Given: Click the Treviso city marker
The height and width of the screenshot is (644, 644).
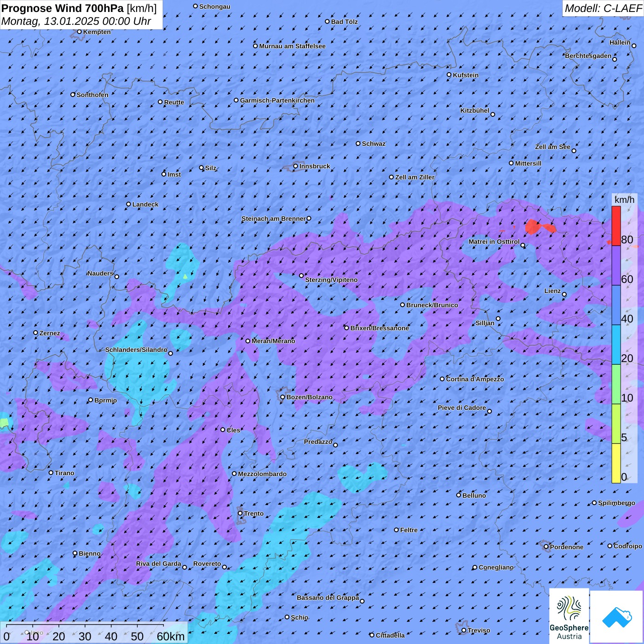Looking at the screenshot, I should point(464,630).
